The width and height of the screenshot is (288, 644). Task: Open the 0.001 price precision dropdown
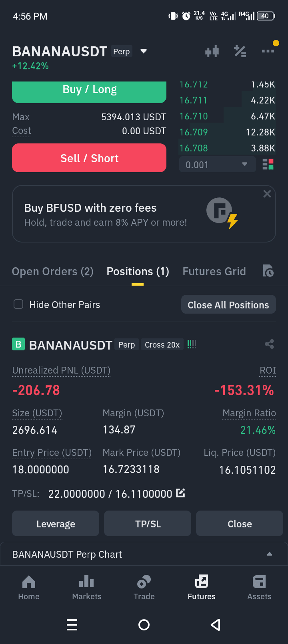217,165
